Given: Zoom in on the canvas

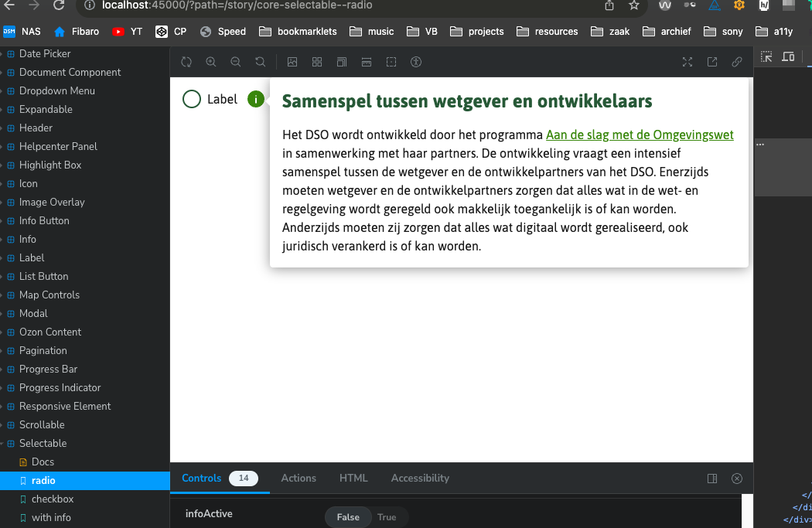Looking at the screenshot, I should 211,62.
